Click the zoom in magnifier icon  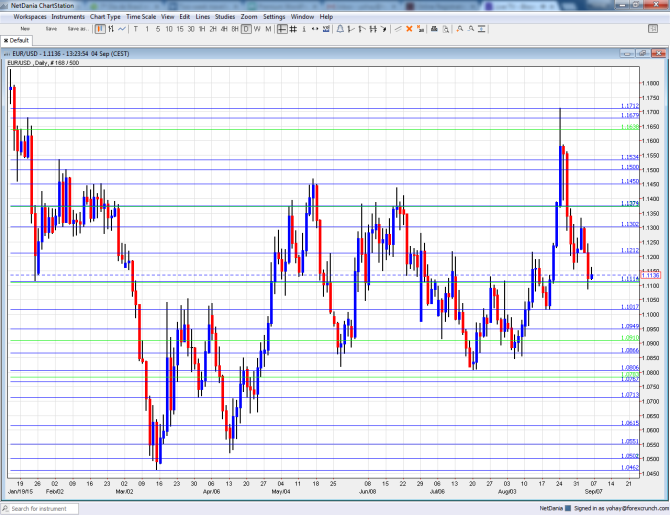[x=460, y=29]
